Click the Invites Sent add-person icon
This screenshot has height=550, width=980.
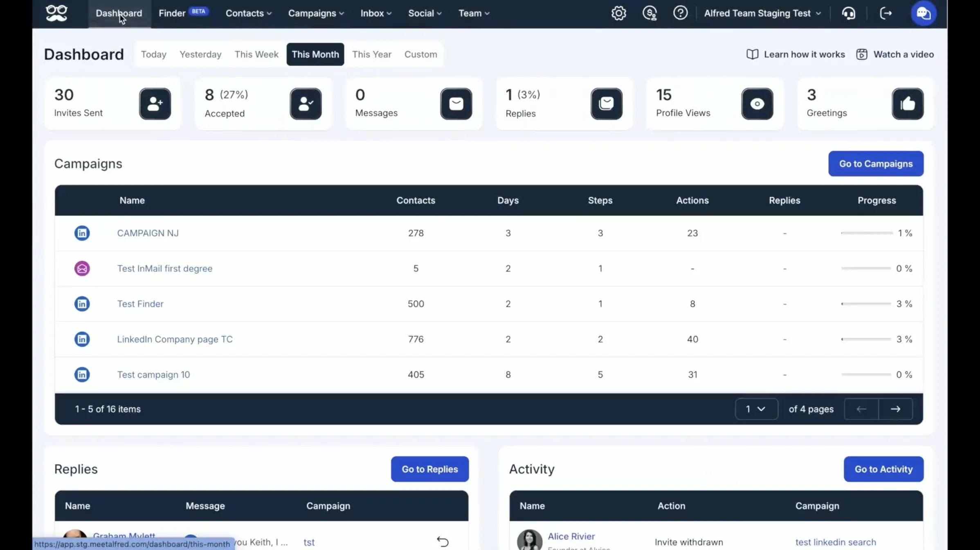pyautogui.click(x=155, y=104)
